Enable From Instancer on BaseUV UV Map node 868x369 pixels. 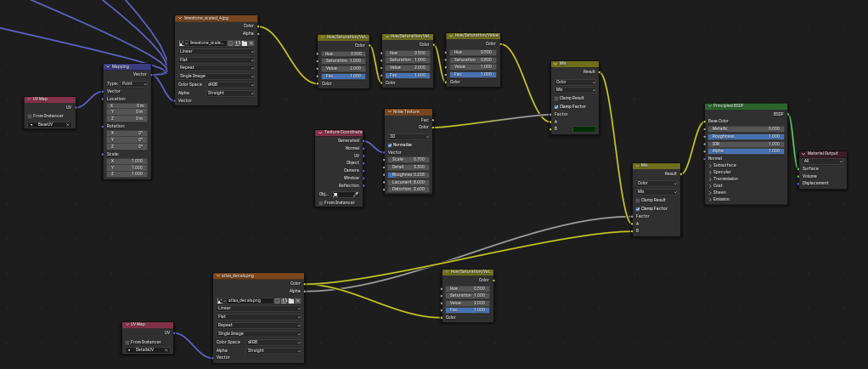[30, 116]
